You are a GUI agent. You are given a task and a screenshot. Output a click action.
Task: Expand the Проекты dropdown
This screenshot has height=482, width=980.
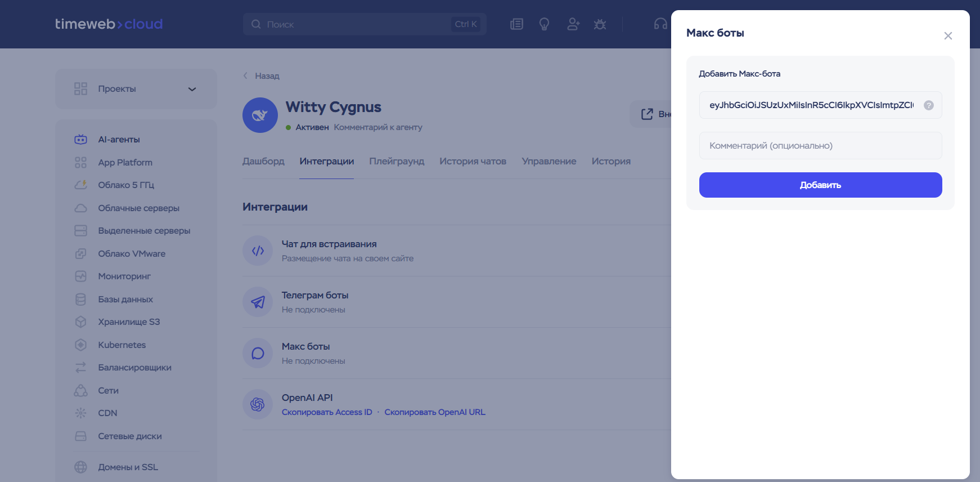coord(136,89)
